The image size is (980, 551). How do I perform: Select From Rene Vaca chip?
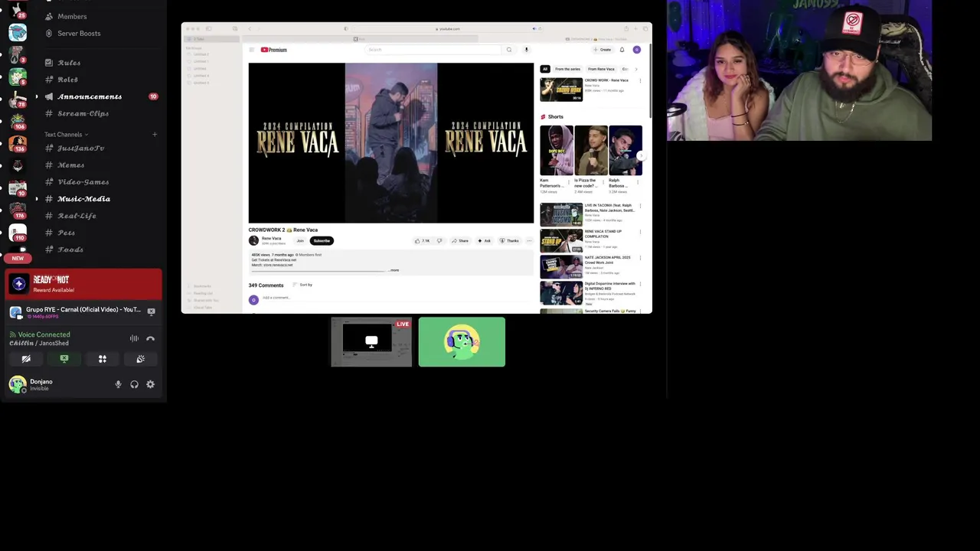(x=601, y=69)
